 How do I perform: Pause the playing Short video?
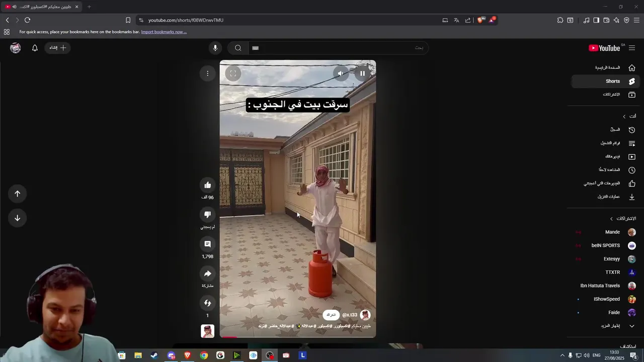[x=362, y=73]
